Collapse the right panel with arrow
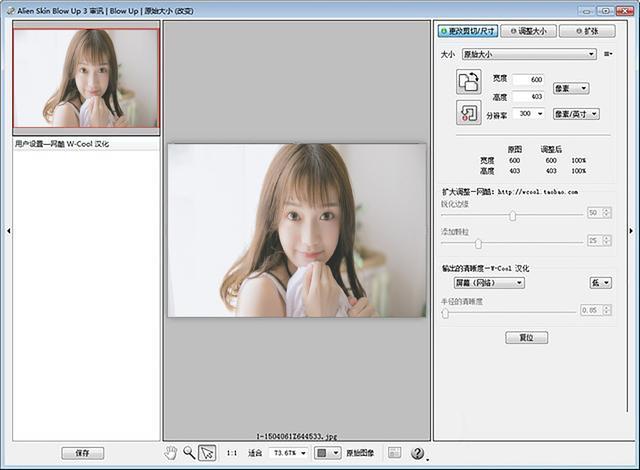640x470 pixels. pyautogui.click(x=632, y=231)
